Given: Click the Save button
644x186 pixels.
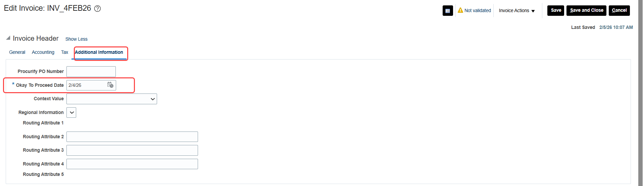Looking at the screenshot, I should click(x=556, y=10).
